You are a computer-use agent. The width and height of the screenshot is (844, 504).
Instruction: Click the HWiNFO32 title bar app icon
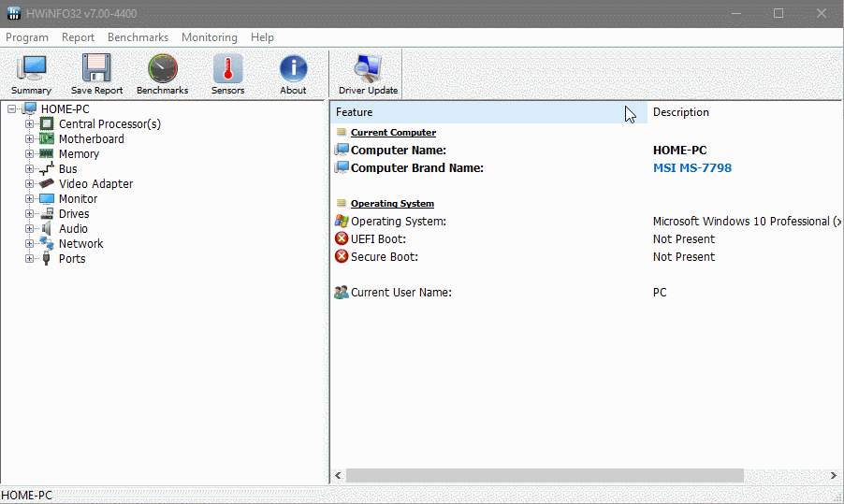coord(14,13)
